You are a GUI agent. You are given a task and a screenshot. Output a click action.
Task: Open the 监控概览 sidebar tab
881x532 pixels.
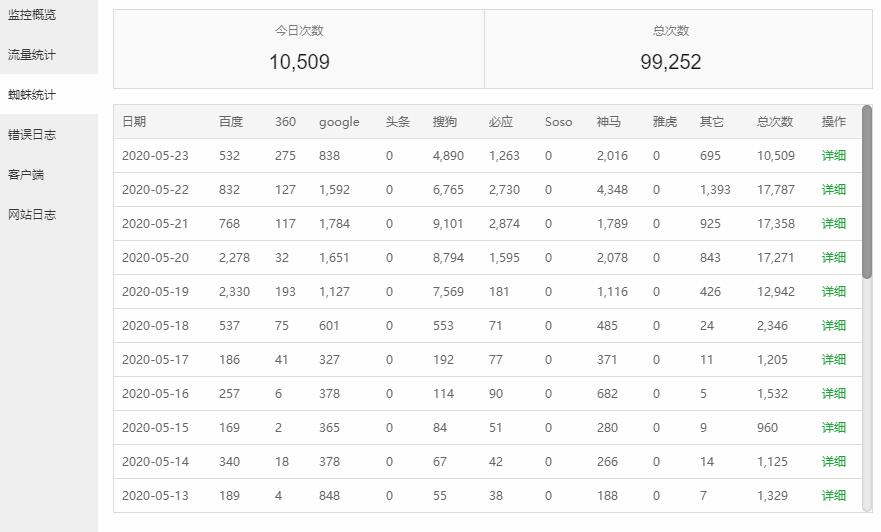32,15
